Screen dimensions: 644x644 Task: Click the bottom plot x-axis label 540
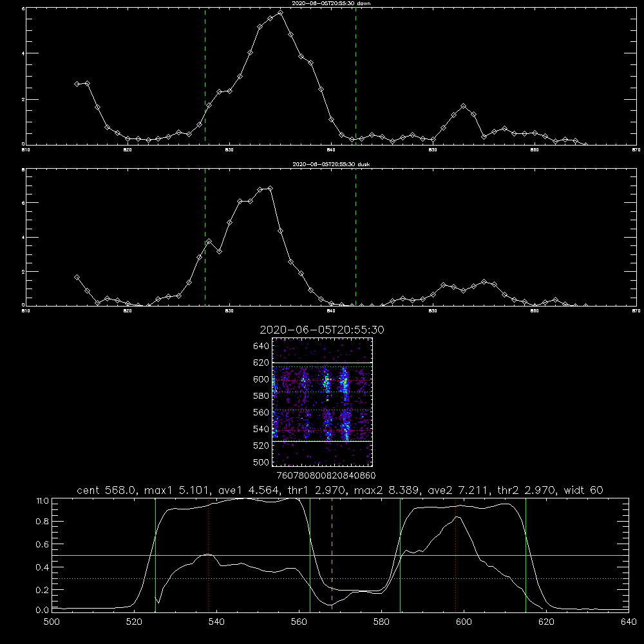coord(216,622)
